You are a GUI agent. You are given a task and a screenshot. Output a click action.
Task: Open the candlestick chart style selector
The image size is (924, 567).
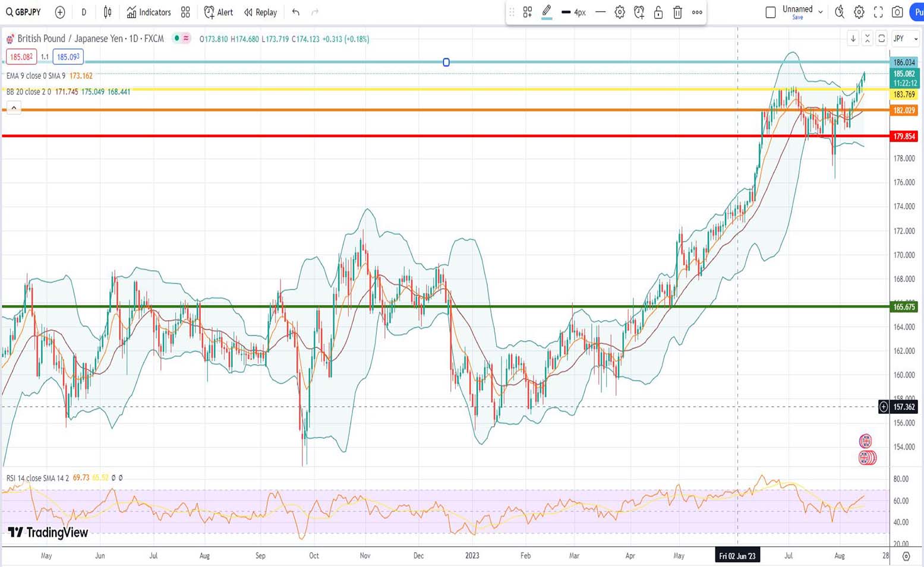[x=108, y=12]
